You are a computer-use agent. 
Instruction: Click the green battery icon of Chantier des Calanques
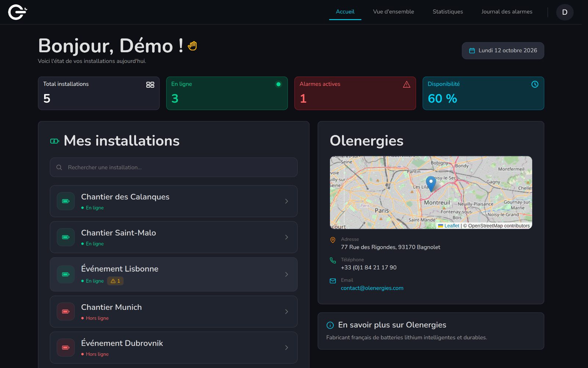click(66, 201)
